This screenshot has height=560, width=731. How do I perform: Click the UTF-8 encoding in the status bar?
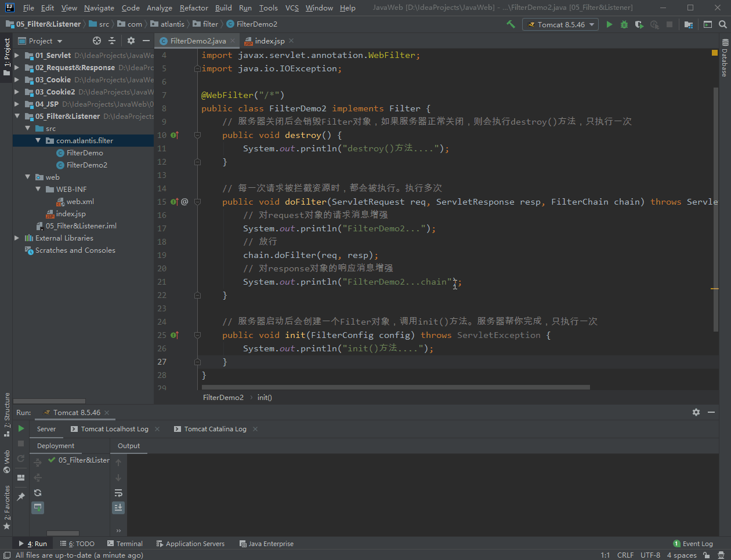[650, 555]
